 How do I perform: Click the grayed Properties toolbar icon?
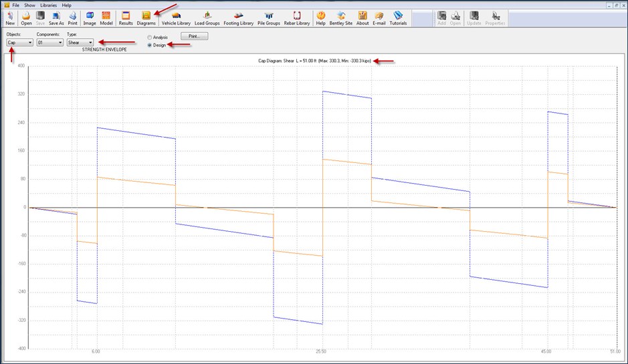pos(495,19)
